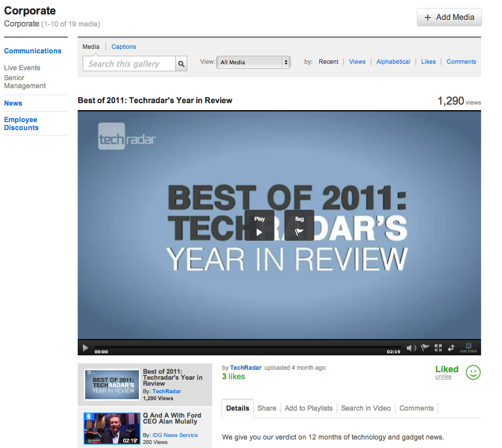Click the Ford CEO Alan Mulally thumbnail
This screenshot has height=448, width=502.
112,429
